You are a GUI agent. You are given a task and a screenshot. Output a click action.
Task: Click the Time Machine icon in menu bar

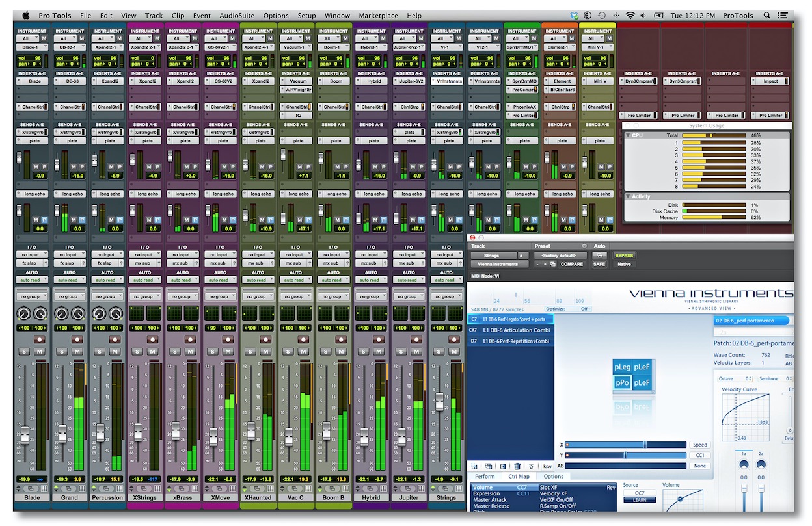click(602, 15)
